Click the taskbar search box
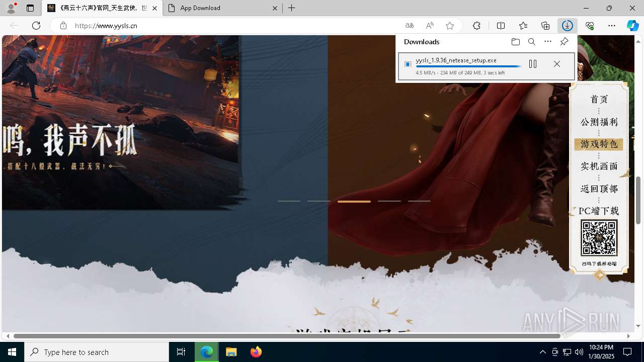644x362 pixels. tap(97, 352)
